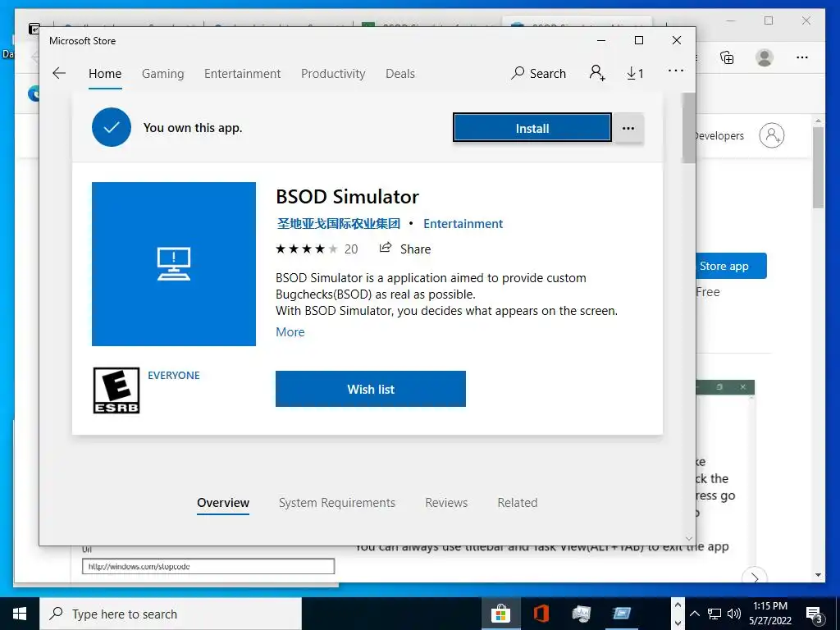Open more options next to Install

(628, 128)
